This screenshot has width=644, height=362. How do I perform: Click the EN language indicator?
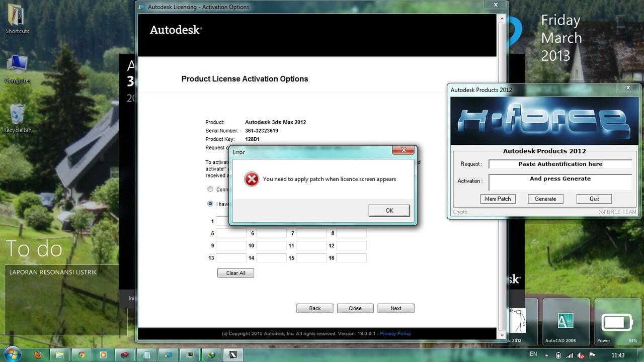[x=533, y=354]
